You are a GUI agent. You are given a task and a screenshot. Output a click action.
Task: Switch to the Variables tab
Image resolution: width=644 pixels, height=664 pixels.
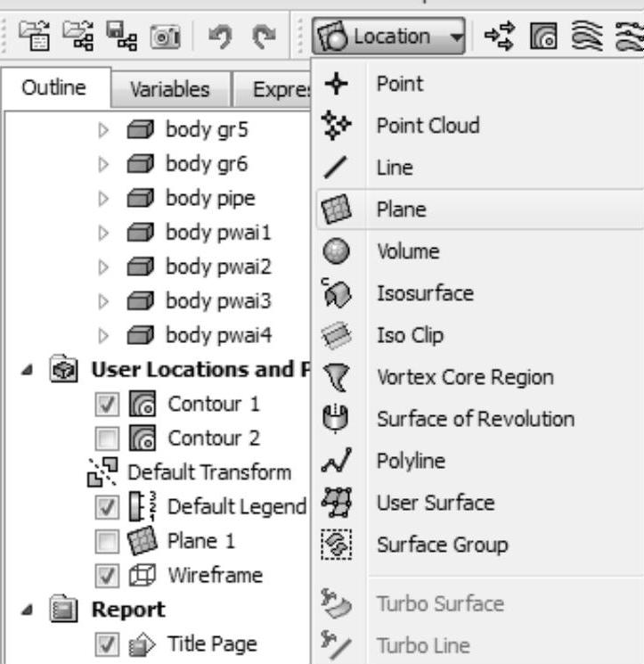169,88
